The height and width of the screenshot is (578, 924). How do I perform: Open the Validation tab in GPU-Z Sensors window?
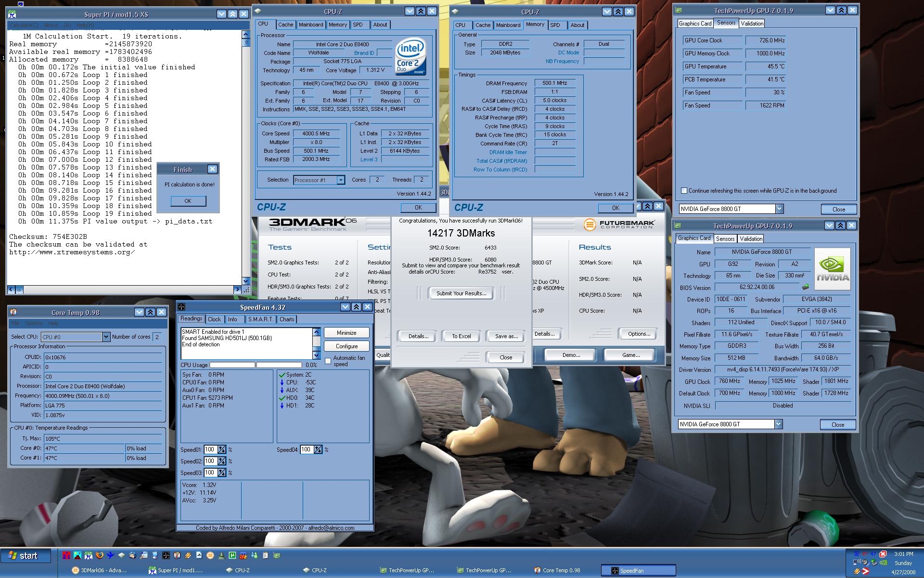click(752, 23)
